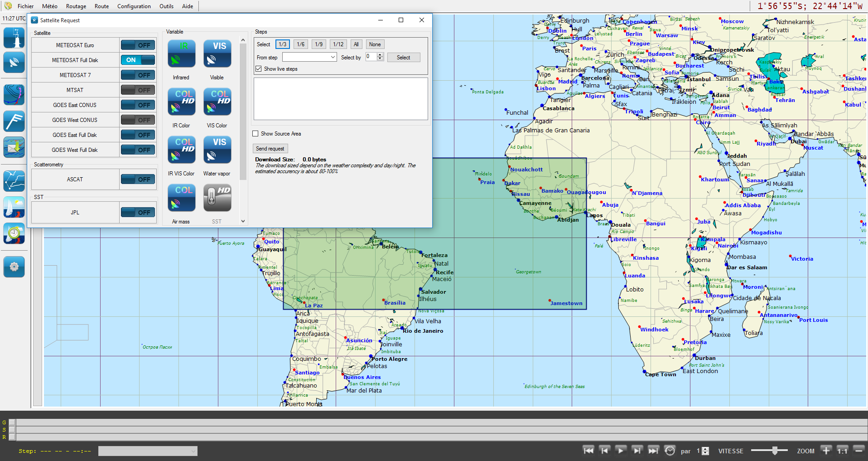Image resolution: width=868 pixels, height=461 pixels.
Task: Enable the ASCAT scatterometry toggle
Action: (138, 180)
